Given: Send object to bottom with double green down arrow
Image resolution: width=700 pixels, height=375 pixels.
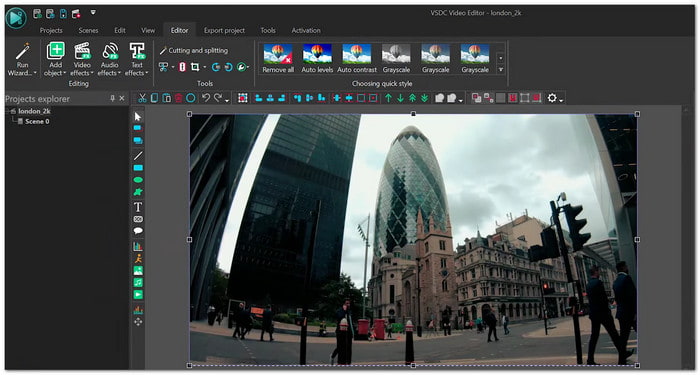Looking at the screenshot, I should [425, 98].
